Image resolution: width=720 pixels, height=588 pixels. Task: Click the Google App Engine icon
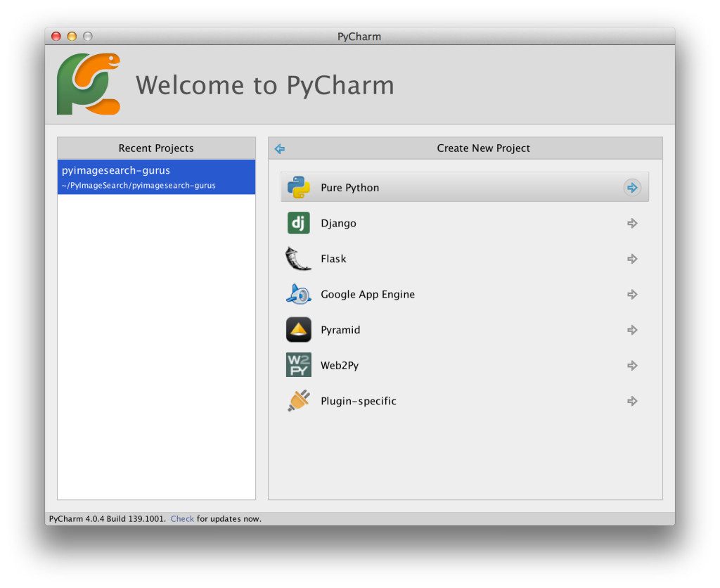tap(298, 294)
